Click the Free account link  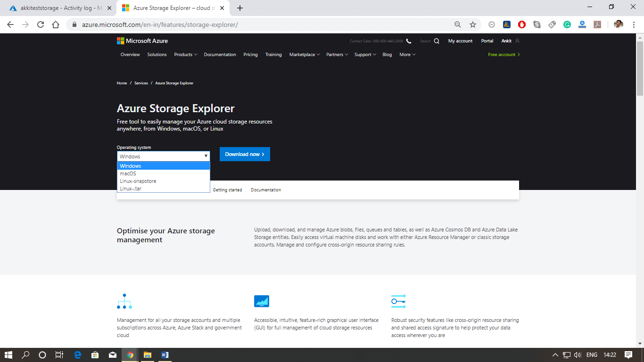504,55
